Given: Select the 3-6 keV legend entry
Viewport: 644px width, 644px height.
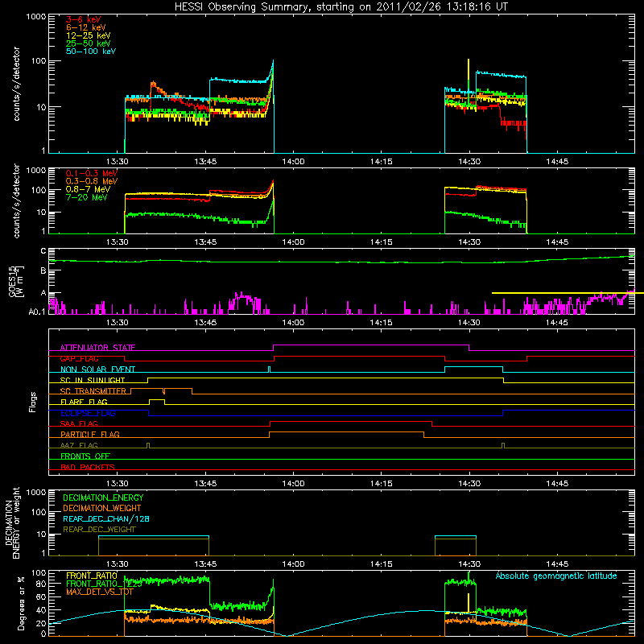Looking at the screenshot, I should click(84, 19).
